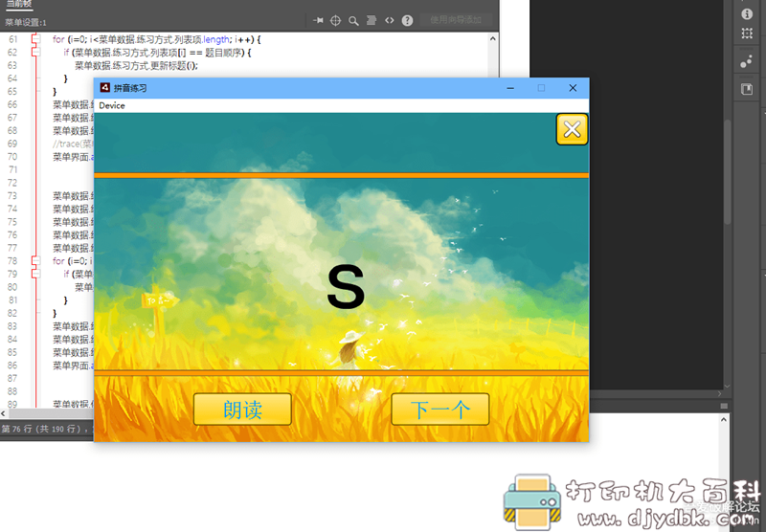Click the stage vertical scroll-down arrow

coord(728,386)
